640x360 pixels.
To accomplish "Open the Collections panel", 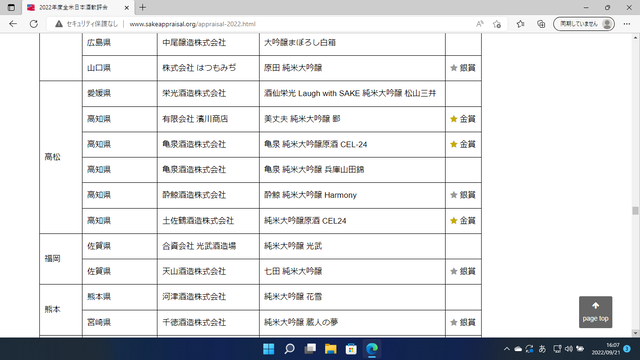I will [x=541, y=24].
